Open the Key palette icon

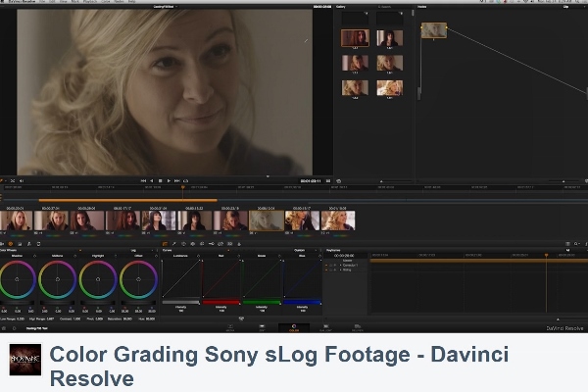point(212,244)
